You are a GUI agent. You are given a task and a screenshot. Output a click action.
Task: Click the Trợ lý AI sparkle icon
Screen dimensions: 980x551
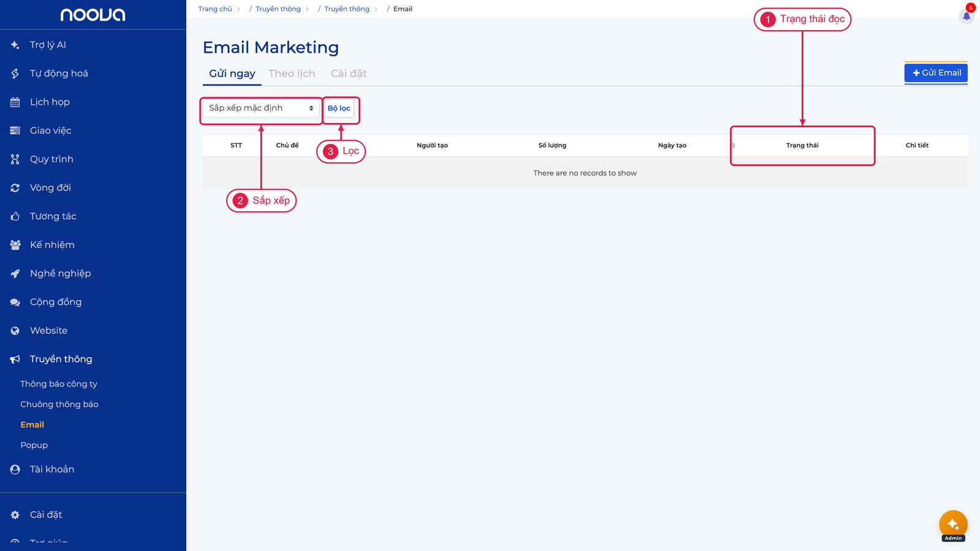[15, 45]
